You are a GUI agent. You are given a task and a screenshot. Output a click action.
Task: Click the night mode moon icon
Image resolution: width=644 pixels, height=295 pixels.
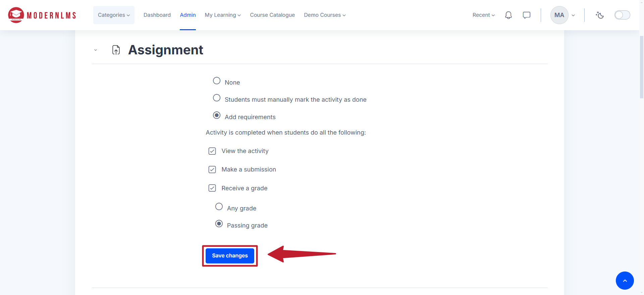(600, 15)
